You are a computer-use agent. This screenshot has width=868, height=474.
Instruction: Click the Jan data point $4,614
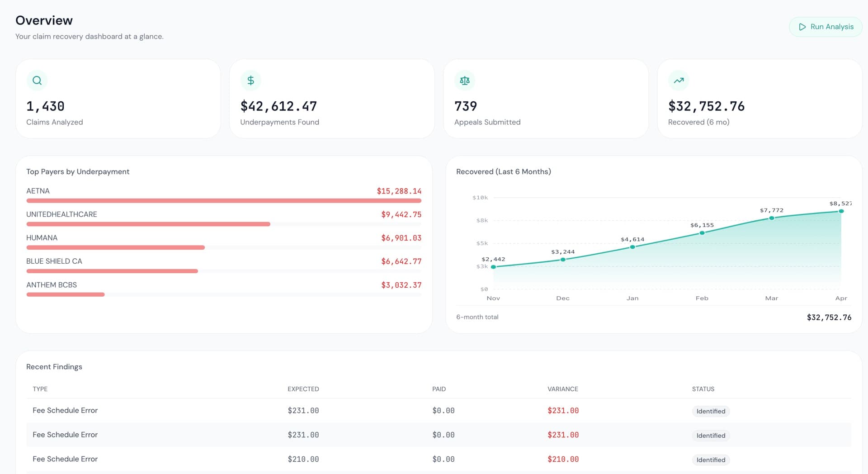632,247
